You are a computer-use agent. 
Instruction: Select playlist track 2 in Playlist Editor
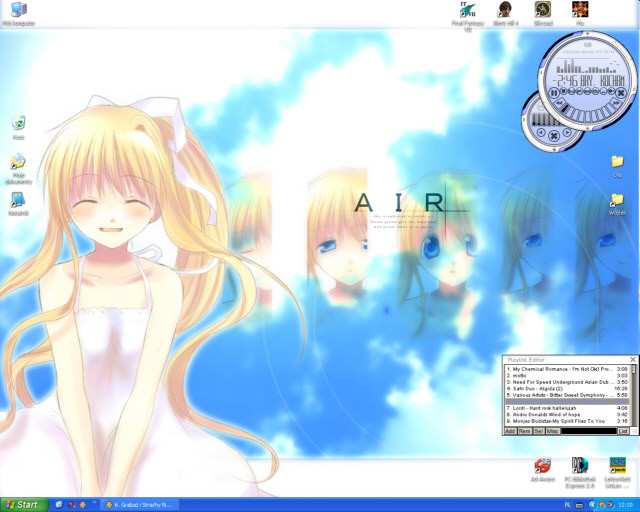tap(567, 376)
